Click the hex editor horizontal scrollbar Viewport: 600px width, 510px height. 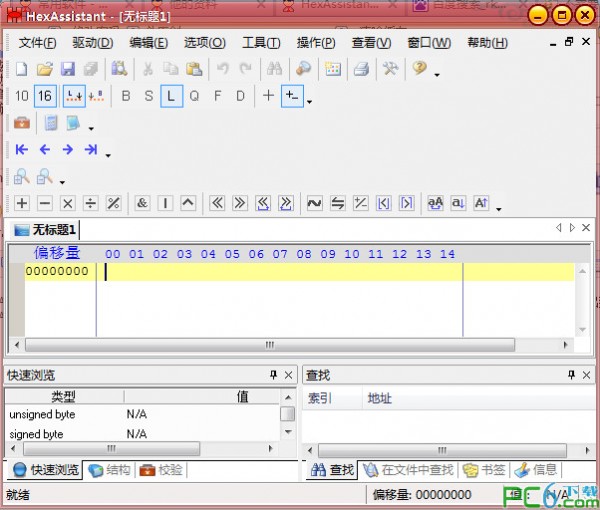coord(270,345)
